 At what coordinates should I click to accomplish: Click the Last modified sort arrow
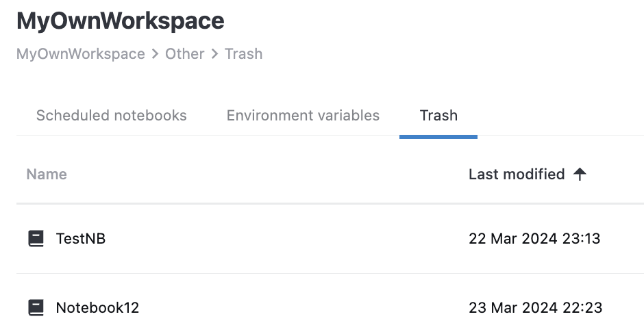point(580,175)
